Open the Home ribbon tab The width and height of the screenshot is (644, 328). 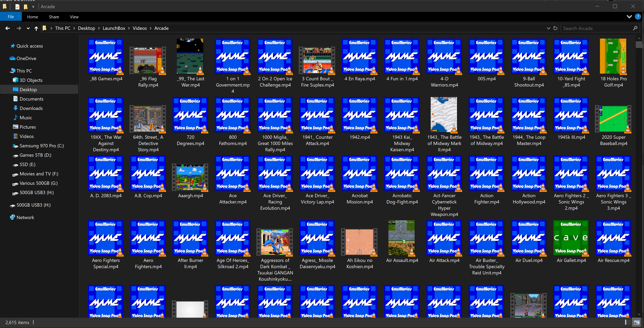coord(33,17)
